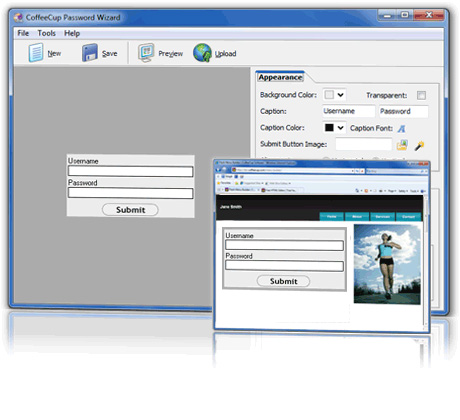460x420 pixels.
Task: Browse for a submit button image
Action: click(402, 145)
